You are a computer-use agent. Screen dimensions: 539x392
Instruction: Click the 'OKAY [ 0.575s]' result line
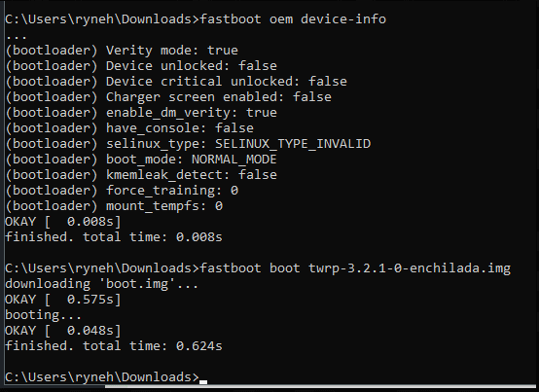[63, 300]
